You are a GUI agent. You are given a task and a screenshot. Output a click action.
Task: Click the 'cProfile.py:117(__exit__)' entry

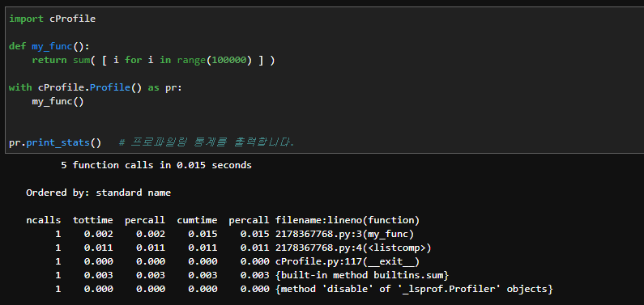click(348, 261)
